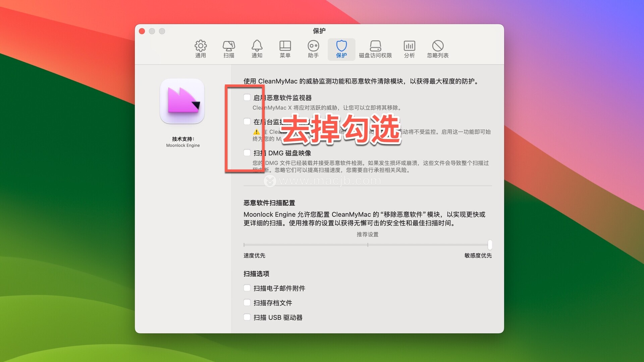Enable 扫描电子邮件附件 checkbox
The image size is (644, 362).
(x=247, y=288)
